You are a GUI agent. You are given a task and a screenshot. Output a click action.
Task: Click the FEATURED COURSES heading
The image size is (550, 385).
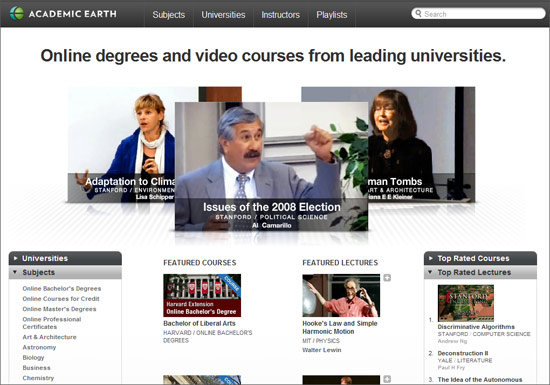point(200,263)
